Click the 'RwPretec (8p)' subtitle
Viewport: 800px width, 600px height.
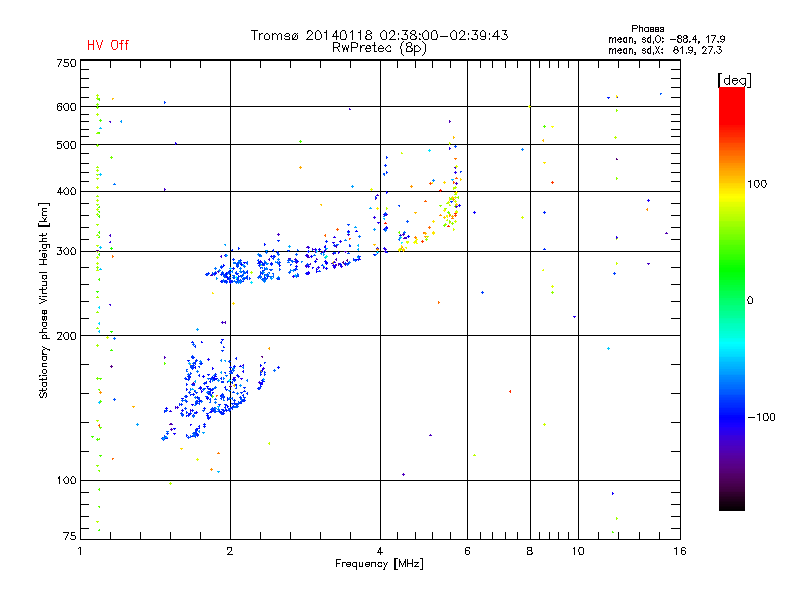click(x=379, y=48)
